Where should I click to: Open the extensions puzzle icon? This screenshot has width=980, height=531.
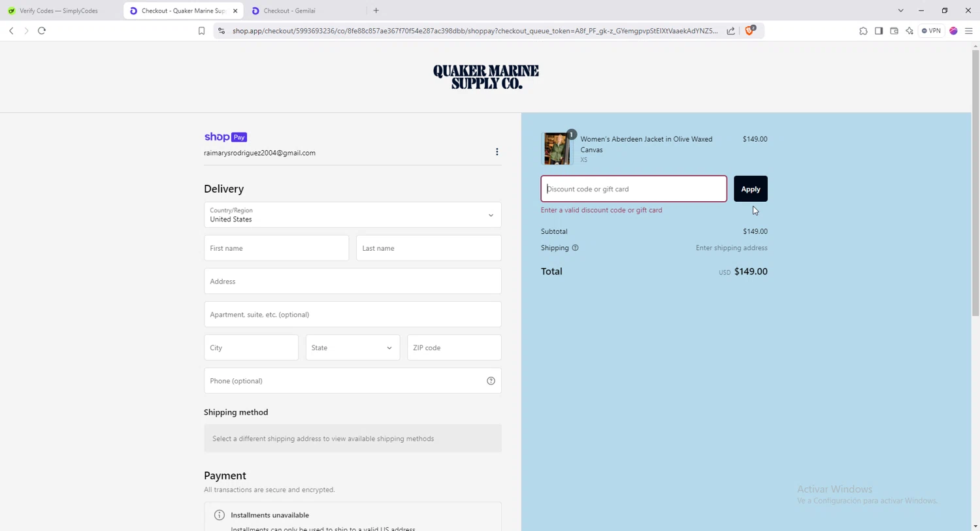[863, 31]
